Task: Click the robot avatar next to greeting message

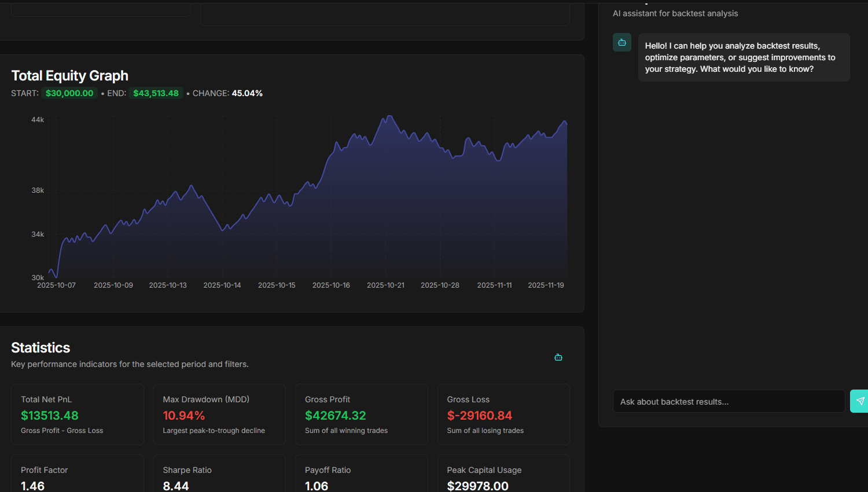Action: pos(621,42)
